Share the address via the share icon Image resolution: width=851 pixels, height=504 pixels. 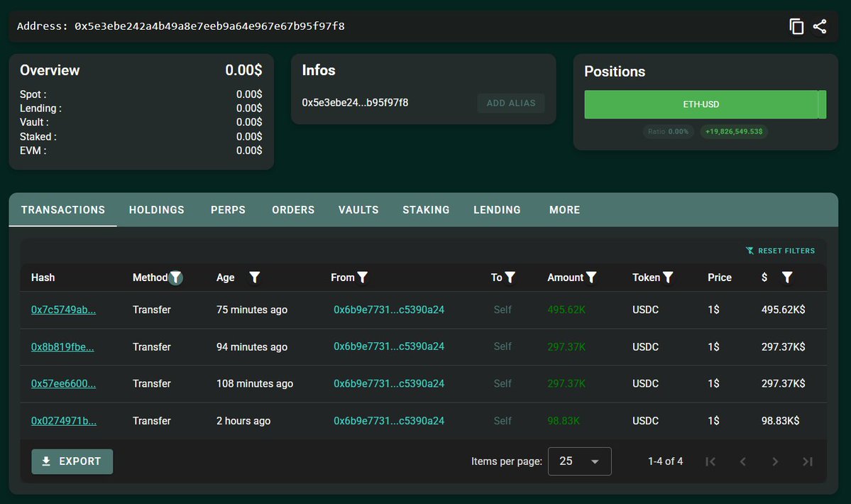point(820,26)
